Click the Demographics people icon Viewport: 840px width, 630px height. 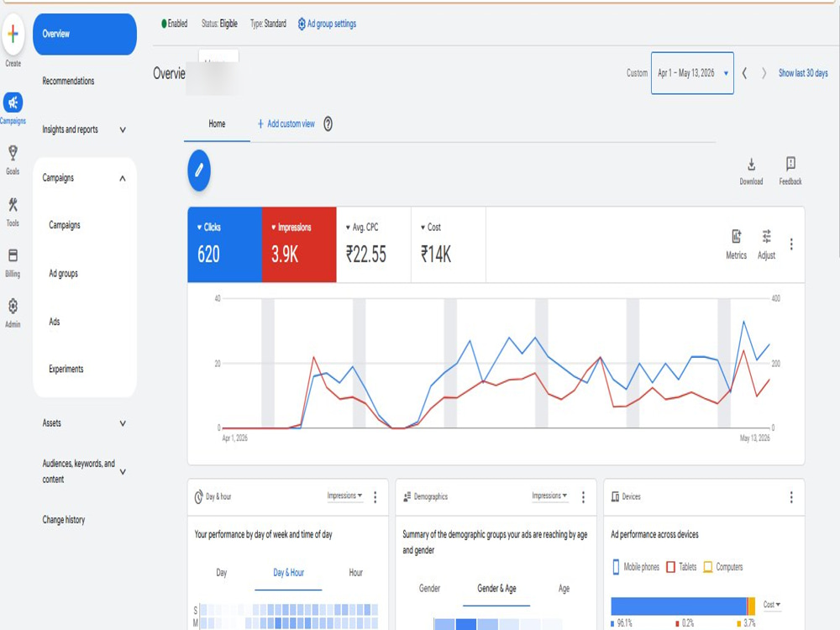point(407,496)
